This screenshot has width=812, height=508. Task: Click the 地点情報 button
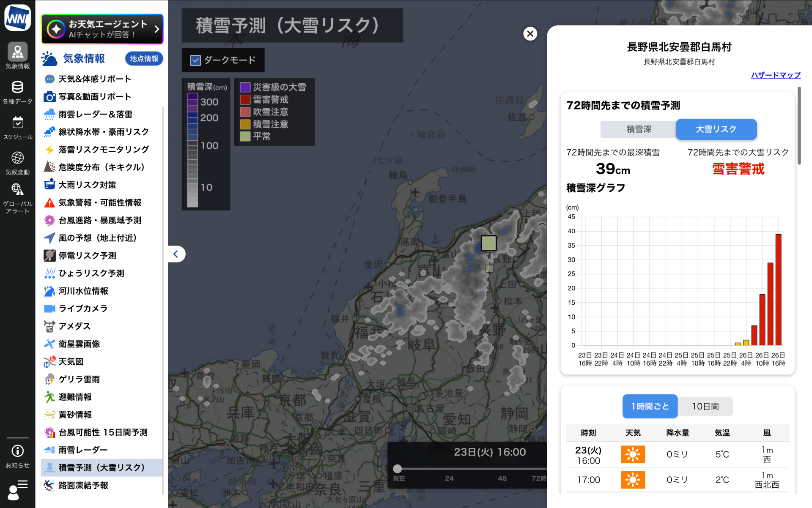click(144, 59)
